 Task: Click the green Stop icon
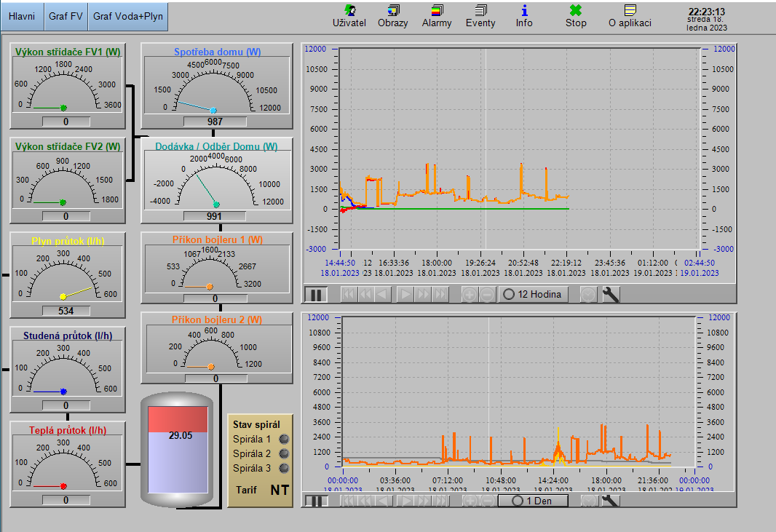(x=576, y=15)
